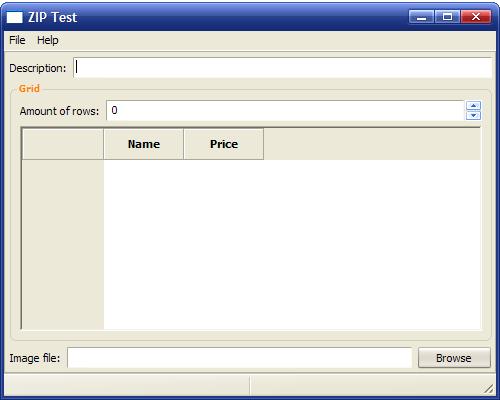
Task: Click the Amount of rows: label
Action: click(59, 111)
